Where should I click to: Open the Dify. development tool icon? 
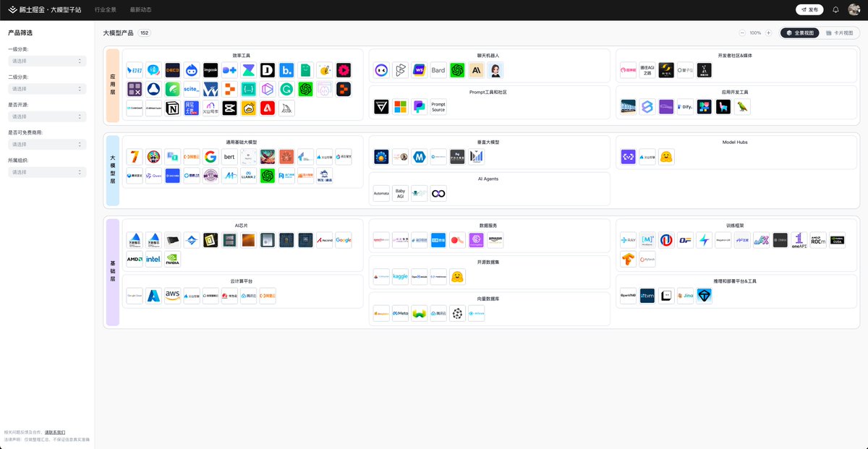click(x=685, y=107)
